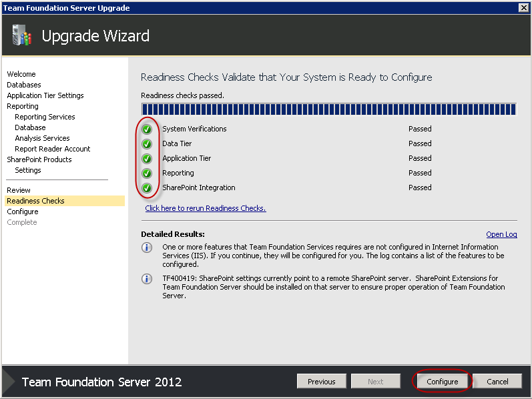
Task: Close the Team Foundation Server Upgrade window
Action: [523, 7]
